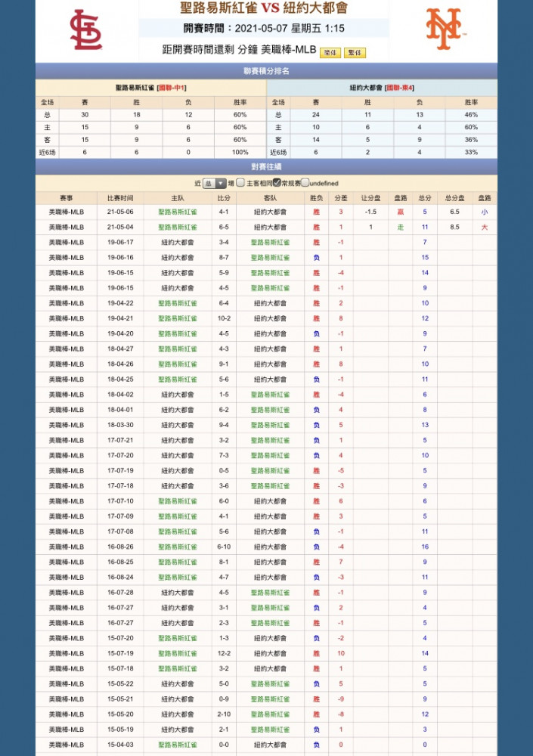533x756 pixels.
Task: Open 聖路易斯紅雀 link in 19-04-22 row
Action: click(178, 303)
